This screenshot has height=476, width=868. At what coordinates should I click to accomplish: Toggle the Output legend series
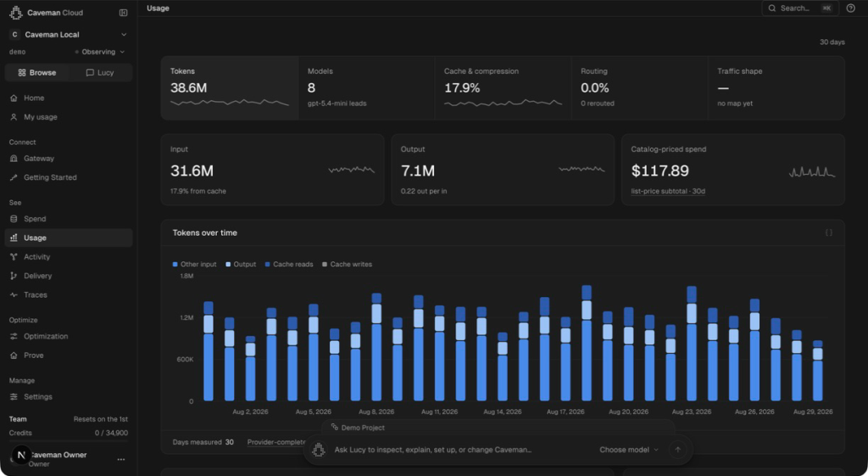click(241, 265)
